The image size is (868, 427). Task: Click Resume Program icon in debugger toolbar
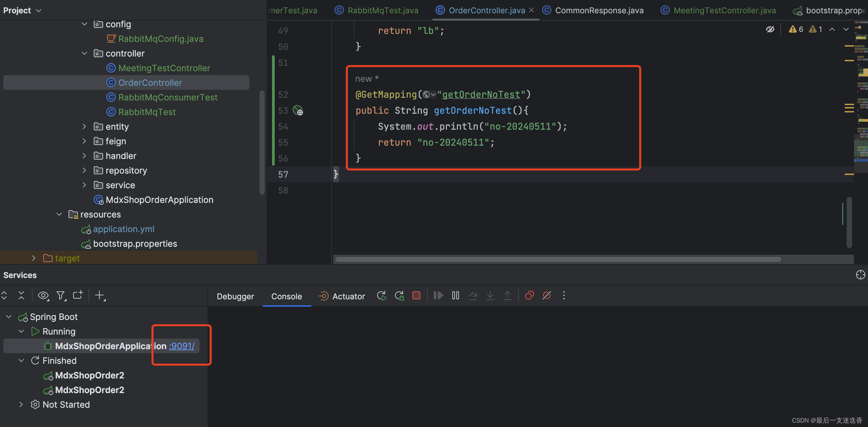[x=438, y=296]
